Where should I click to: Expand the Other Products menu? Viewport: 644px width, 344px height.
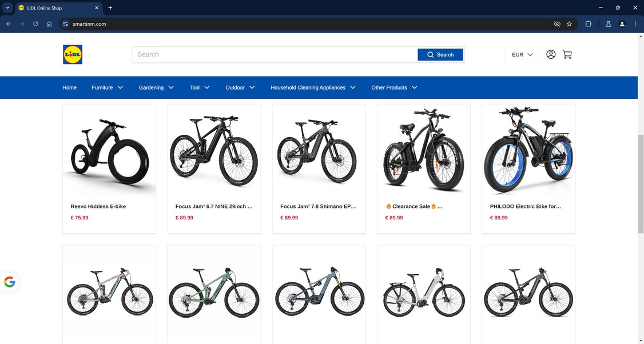click(394, 87)
